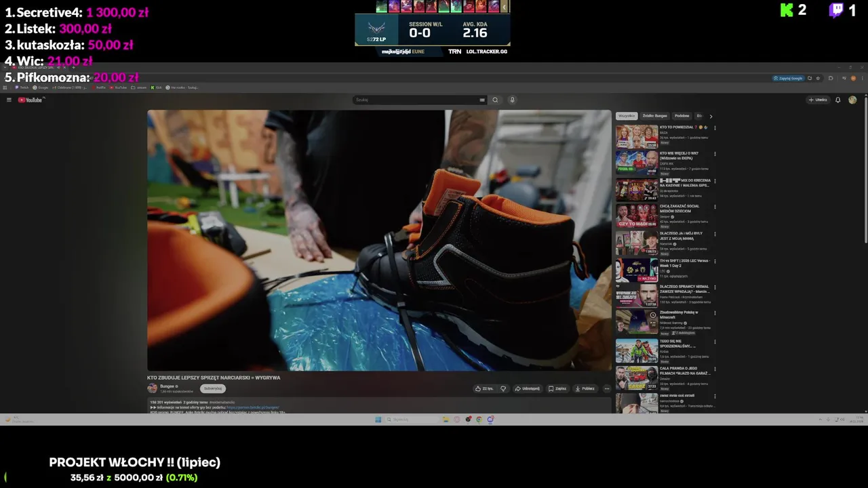Click Pobierz to download the video
Screen dimensions: 868x488
pyautogui.click(x=585, y=388)
